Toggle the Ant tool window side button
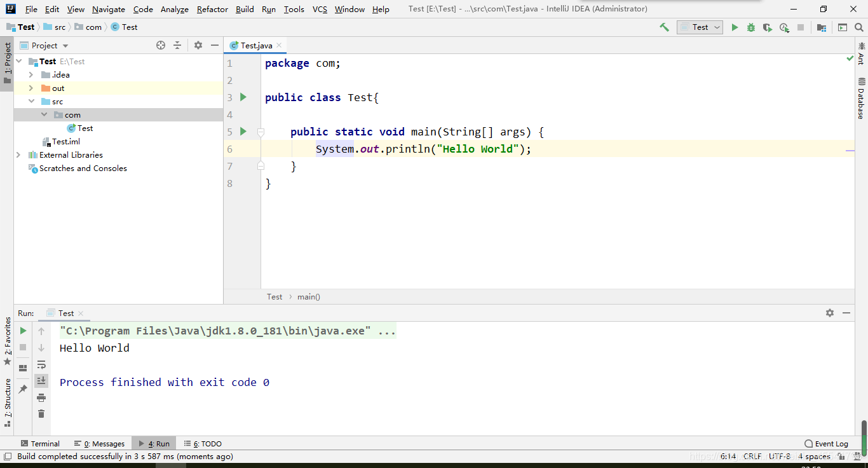This screenshot has height=468, width=868. point(862,53)
